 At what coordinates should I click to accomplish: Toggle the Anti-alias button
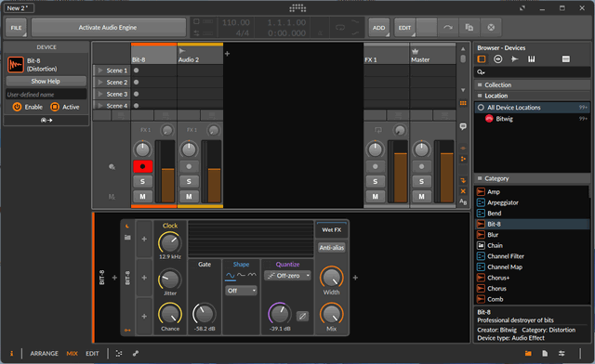[x=332, y=248]
